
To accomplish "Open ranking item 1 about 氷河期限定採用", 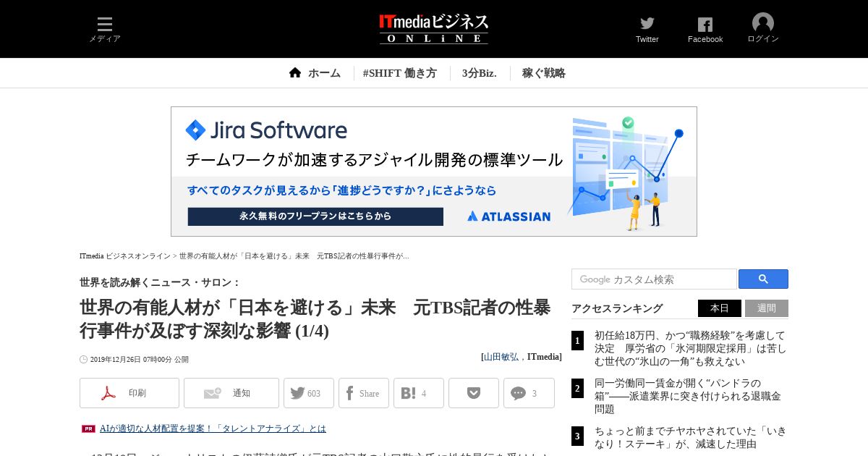I will [690, 349].
